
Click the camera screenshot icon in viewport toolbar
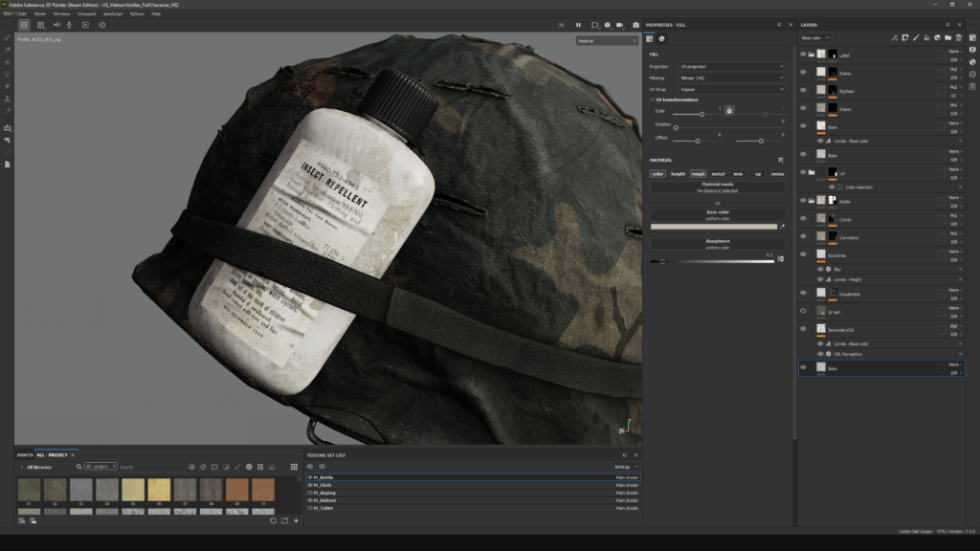pyautogui.click(x=635, y=25)
